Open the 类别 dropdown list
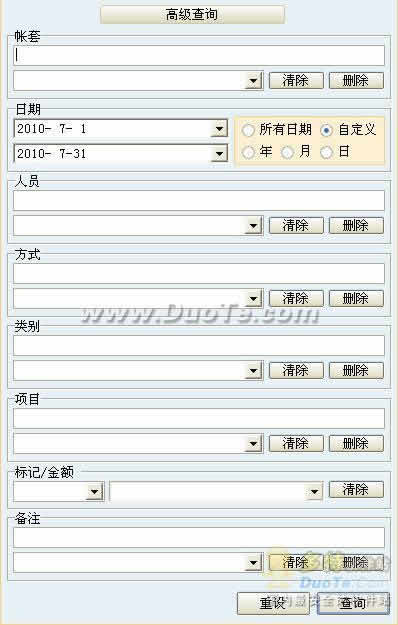The height and width of the screenshot is (625, 398). tap(253, 371)
